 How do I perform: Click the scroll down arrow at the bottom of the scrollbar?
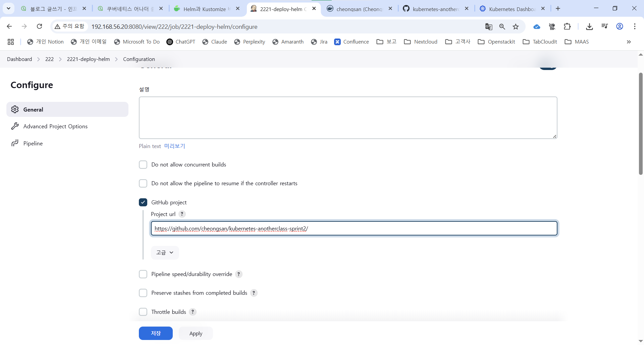[x=641, y=341]
